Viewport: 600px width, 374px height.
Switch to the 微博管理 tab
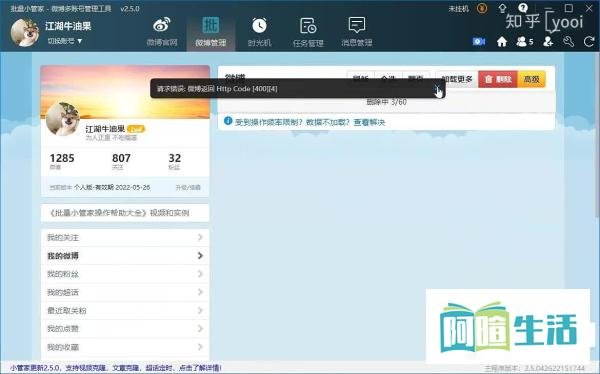[211, 32]
